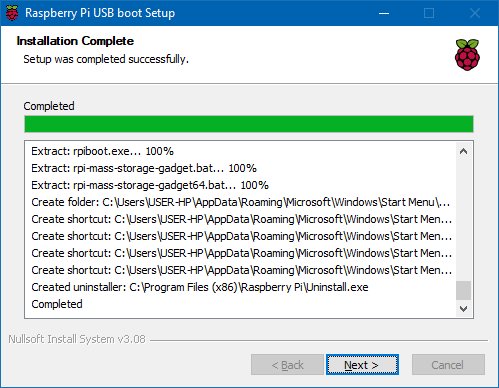Select the Create folder log line
Screen dimensions: 499x388
pyautogui.click(x=241, y=202)
